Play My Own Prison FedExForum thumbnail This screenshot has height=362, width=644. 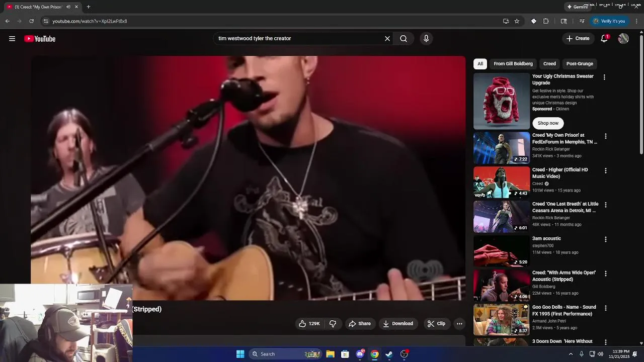coord(502,148)
